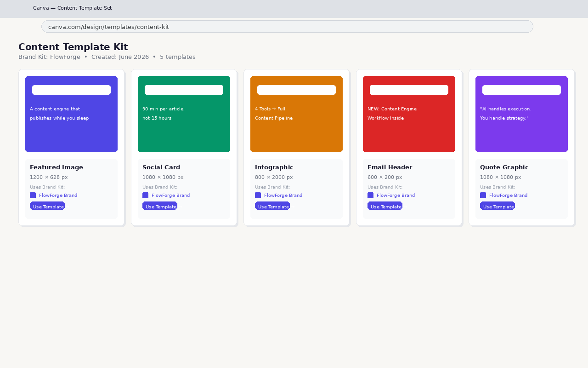Click the white title bar in Infographic preview
The image size is (588, 368).
tap(296, 90)
